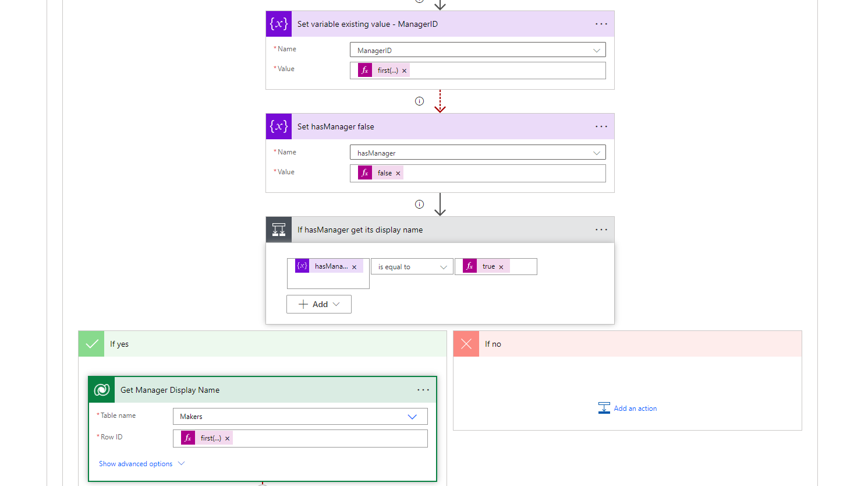Click the fx icon on the false value token
This screenshot has height=486, width=868.
click(x=364, y=172)
